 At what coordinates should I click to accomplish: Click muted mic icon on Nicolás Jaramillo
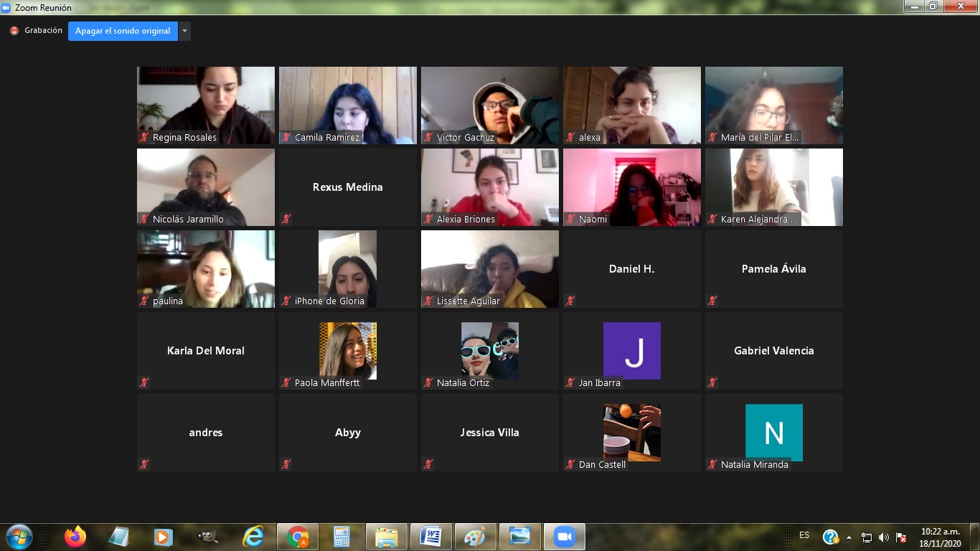tap(144, 219)
